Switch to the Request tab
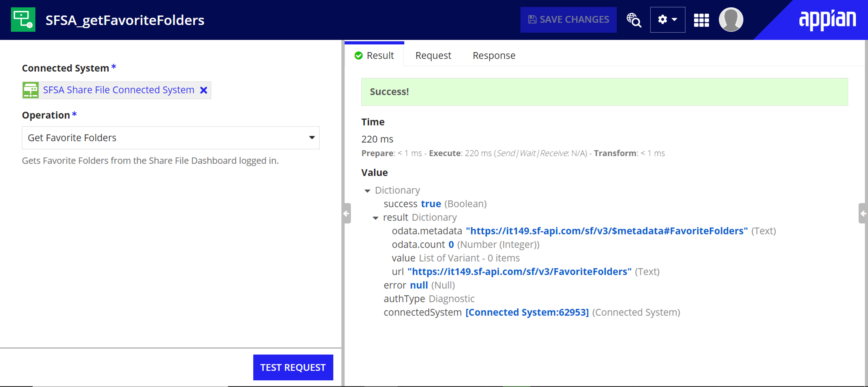This screenshot has width=868, height=387. [x=433, y=55]
